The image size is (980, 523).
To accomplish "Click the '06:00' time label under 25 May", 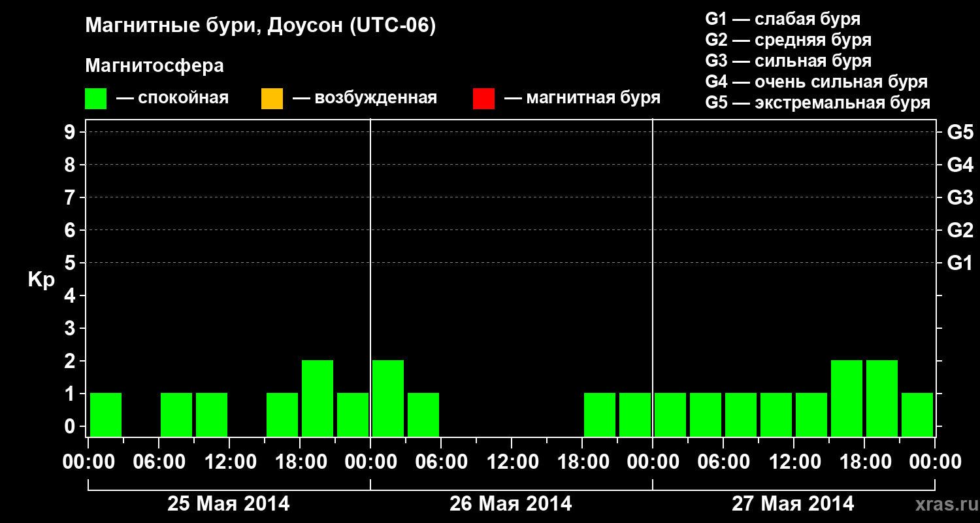I will click(x=158, y=462).
